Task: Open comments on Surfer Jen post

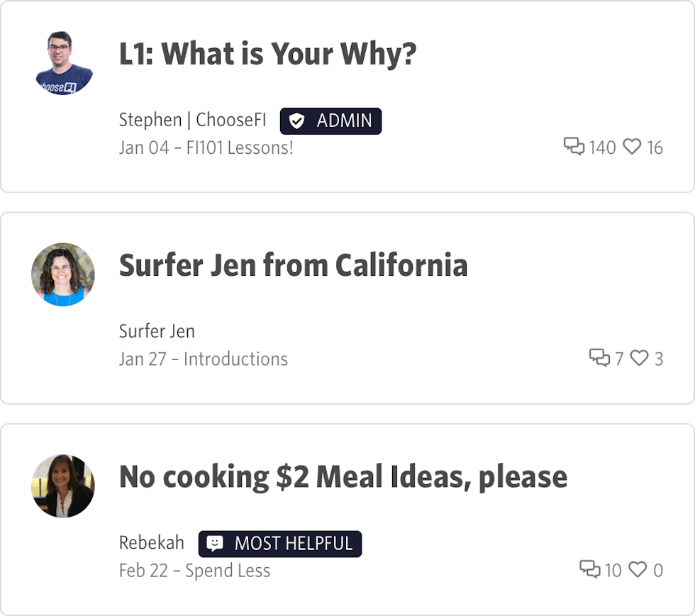Action: pos(599,358)
